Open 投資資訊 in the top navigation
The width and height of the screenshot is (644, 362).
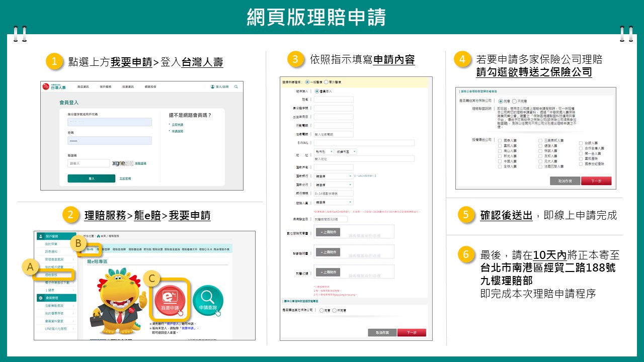[128, 87]
